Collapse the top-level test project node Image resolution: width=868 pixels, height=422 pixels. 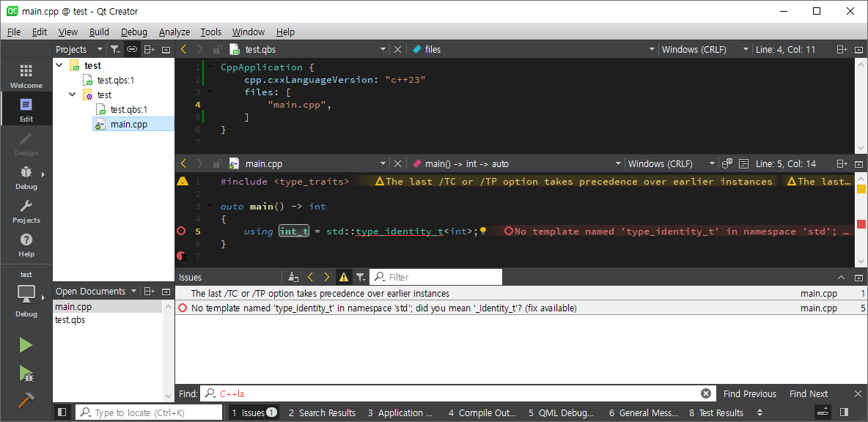point(60,65)
